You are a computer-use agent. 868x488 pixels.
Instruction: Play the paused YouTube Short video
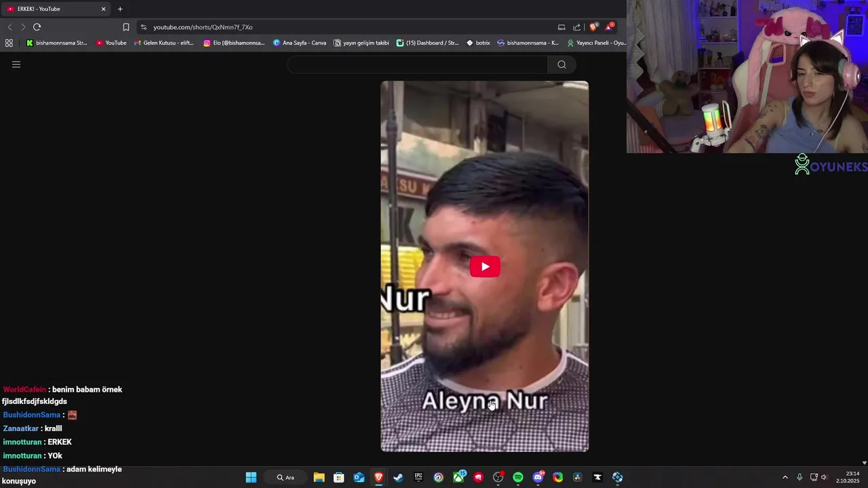point(485,266)
